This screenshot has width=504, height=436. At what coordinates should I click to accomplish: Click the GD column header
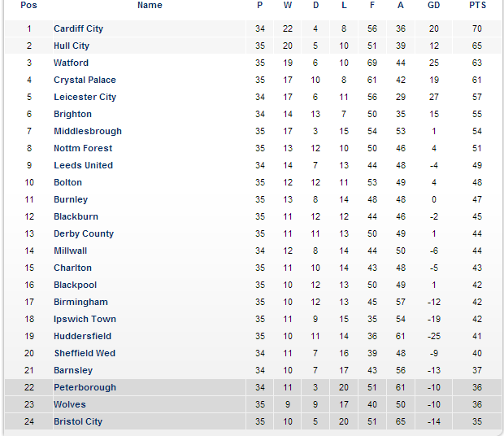point(434,6)
